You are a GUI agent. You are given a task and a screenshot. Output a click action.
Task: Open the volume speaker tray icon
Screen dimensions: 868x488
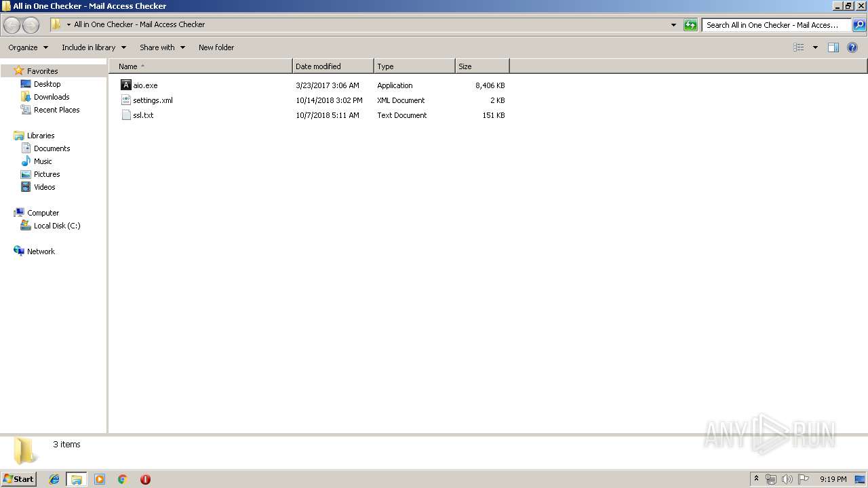click(x=787, y=479)
